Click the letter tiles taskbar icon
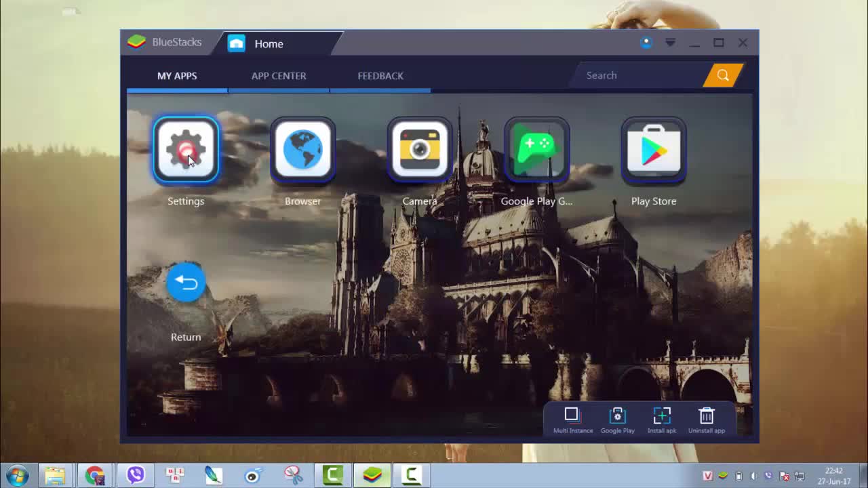This screenshot has width=868, height=488. (x=175, y=475)
